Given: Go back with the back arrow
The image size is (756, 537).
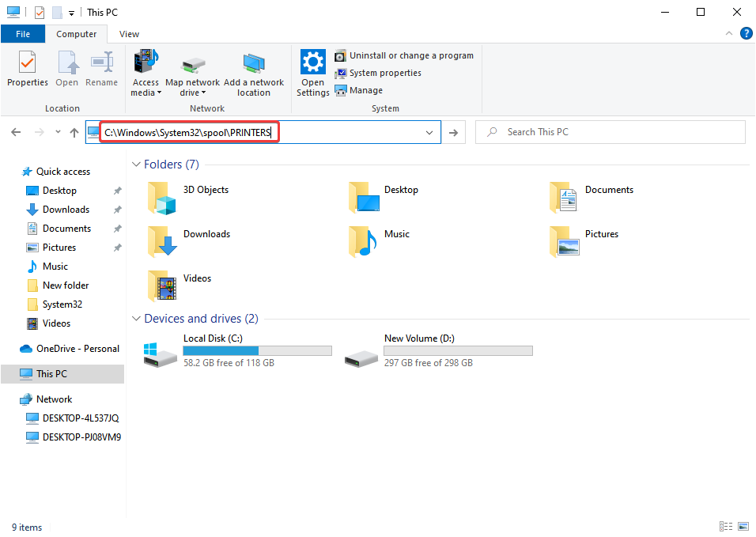Looking at the screenshot, I should pos(16,132).
